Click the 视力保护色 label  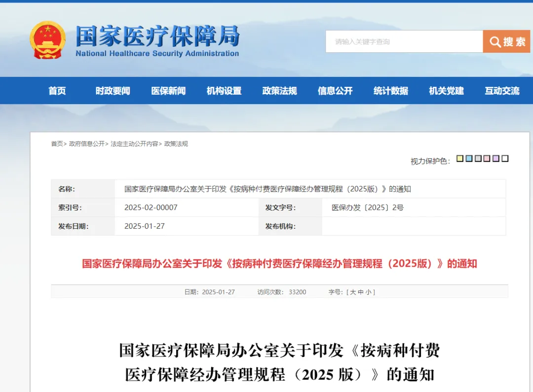430,161
